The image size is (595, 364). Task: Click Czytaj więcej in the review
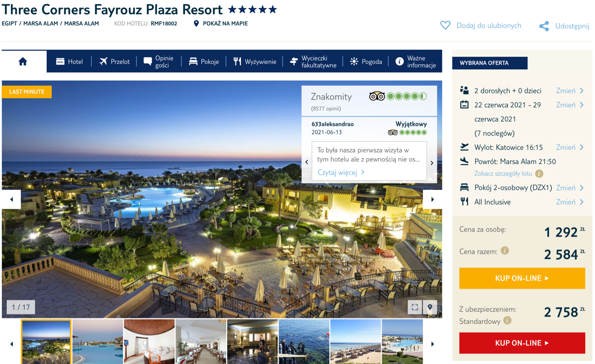(341, 172)
